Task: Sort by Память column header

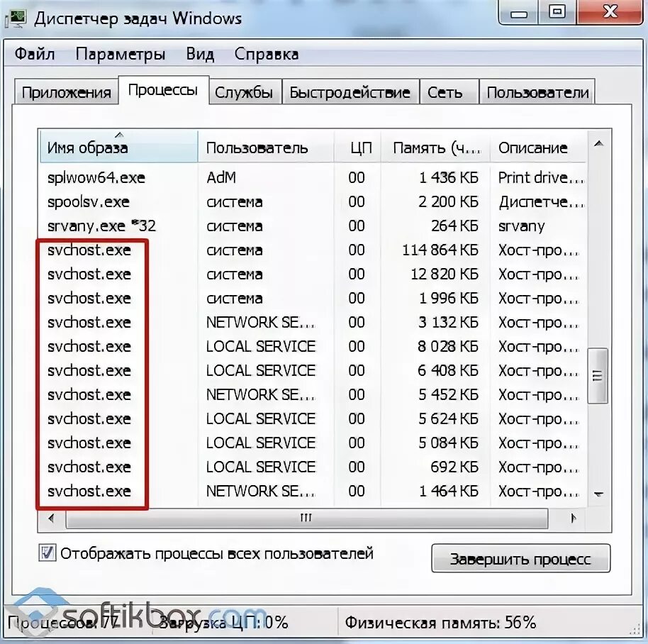Action: pos(435,147)
